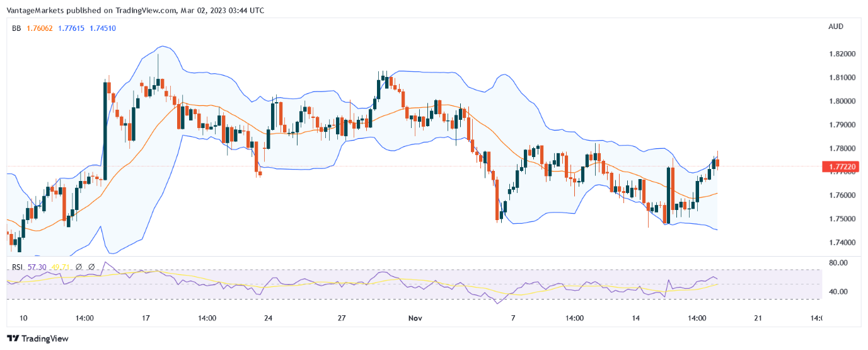Click the 21 date label on time axis
868x350 pixels.
click(x=758, y=318)
